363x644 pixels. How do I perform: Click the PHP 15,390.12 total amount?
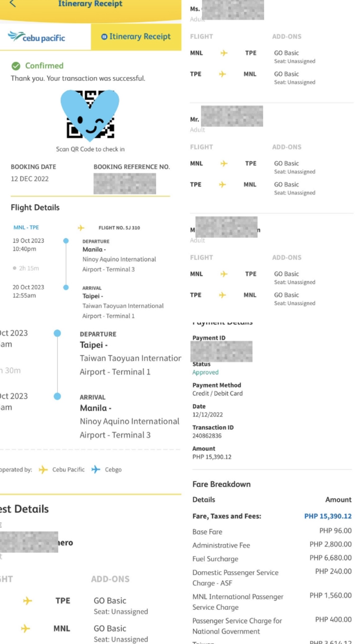328,516
